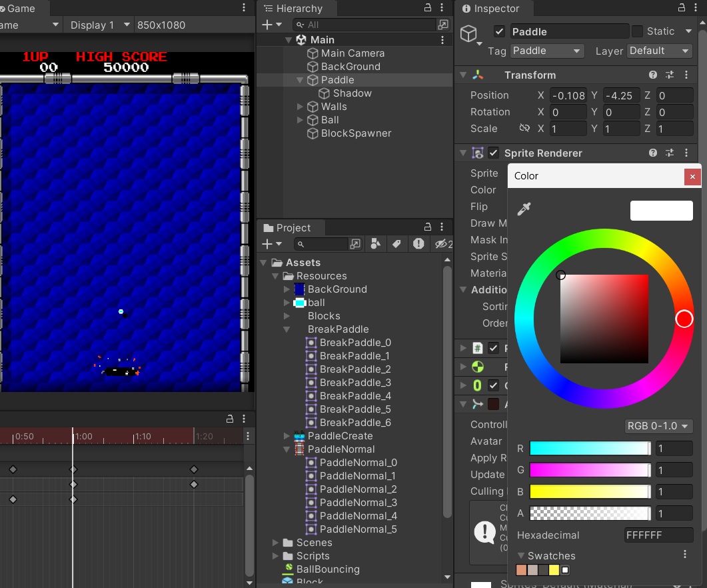Viewport: 707px width, 588px height.
Task: Open the Static options dropdown arrow
Action: pyautogui.click(x=688, y=31)
